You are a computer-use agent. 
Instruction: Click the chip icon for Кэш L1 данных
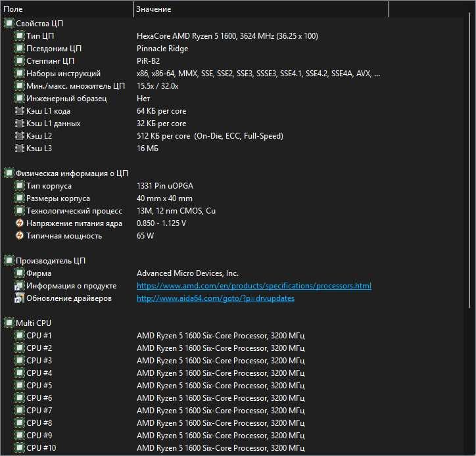point(19,123)
